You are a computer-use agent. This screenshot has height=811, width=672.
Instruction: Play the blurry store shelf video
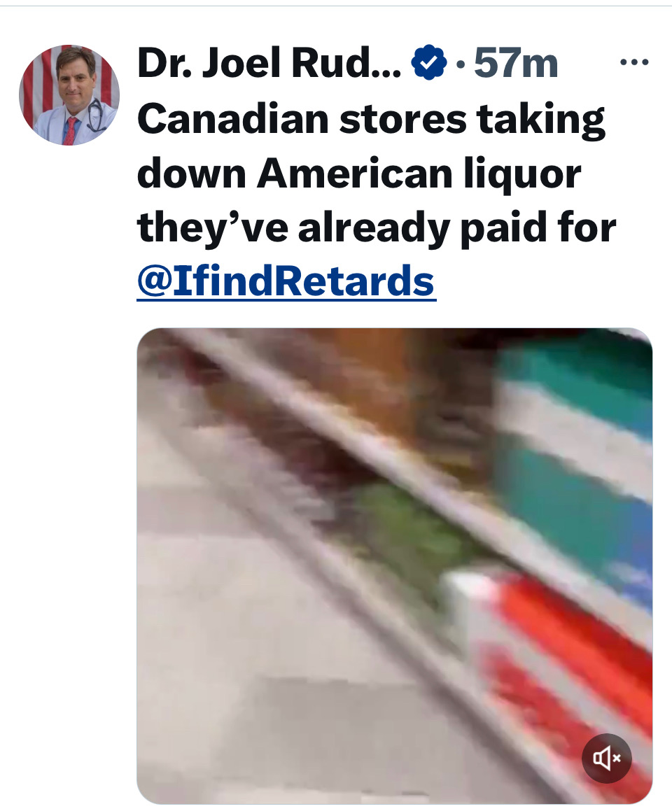point(394,566)
